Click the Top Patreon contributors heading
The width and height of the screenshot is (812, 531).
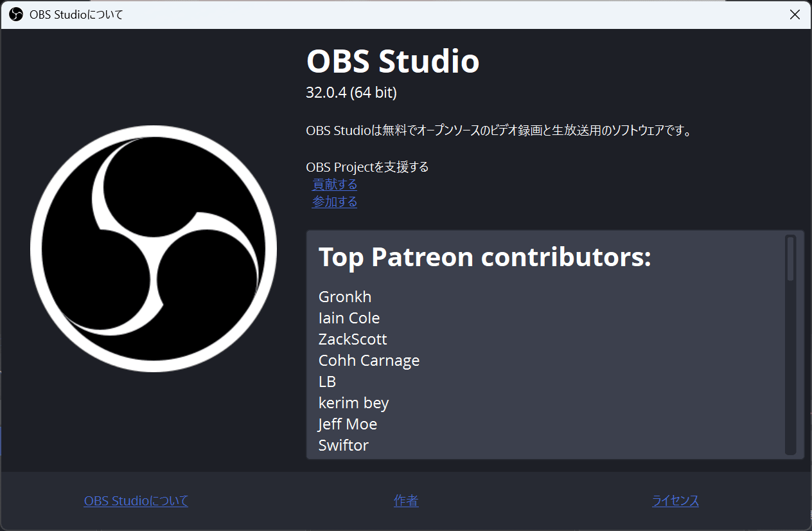point(485,257)
